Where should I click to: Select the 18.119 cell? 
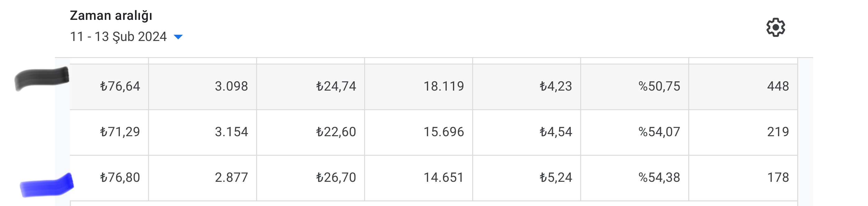click(419, 87)
